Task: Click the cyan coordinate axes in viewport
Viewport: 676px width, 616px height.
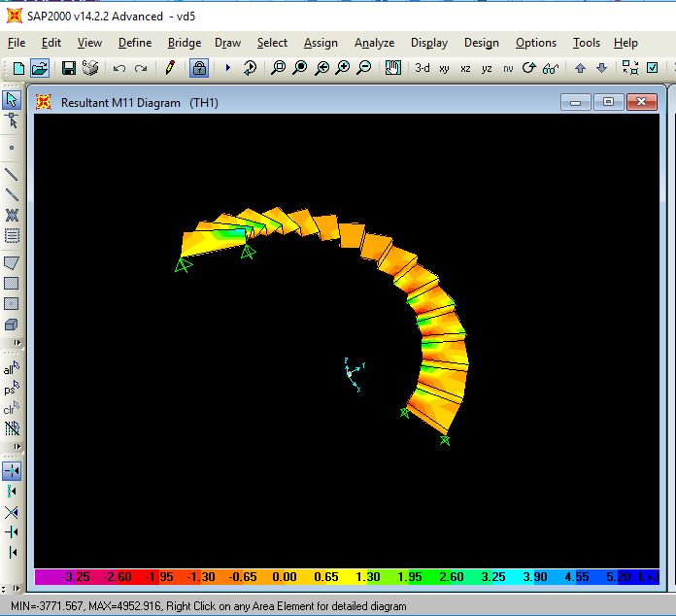Action: [355, 374]
